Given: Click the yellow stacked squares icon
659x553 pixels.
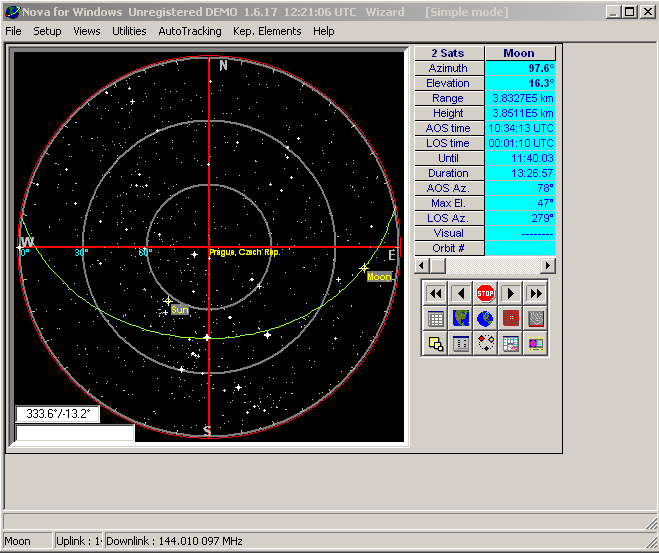Looking at the screenshot, I should coord(435,344).
